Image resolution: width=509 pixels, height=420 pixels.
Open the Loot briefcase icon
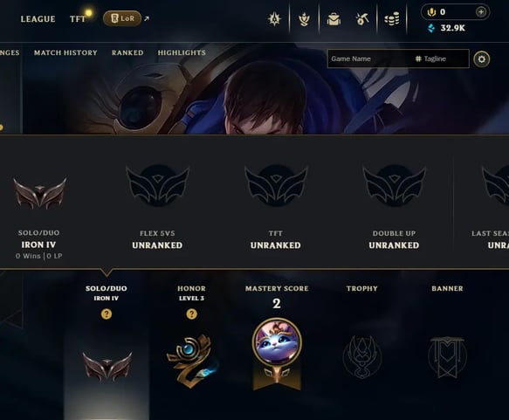click(x=334, y=19)
